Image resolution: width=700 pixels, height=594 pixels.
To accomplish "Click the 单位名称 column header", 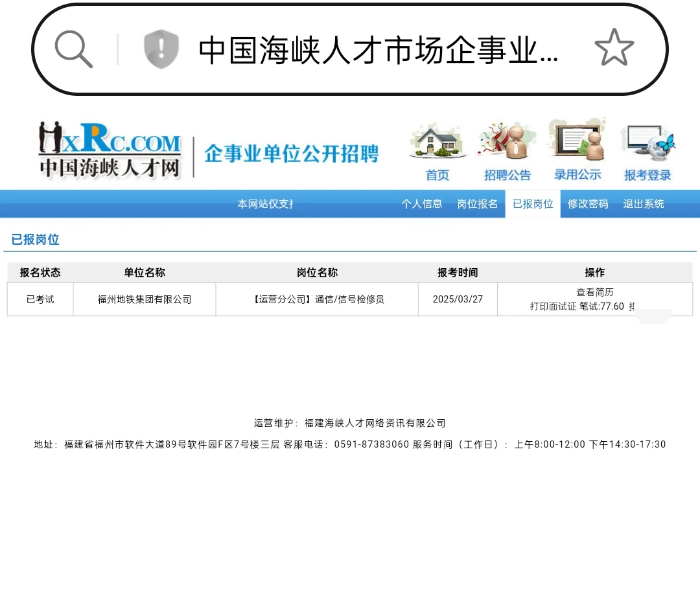I will (x=145, y=272).
